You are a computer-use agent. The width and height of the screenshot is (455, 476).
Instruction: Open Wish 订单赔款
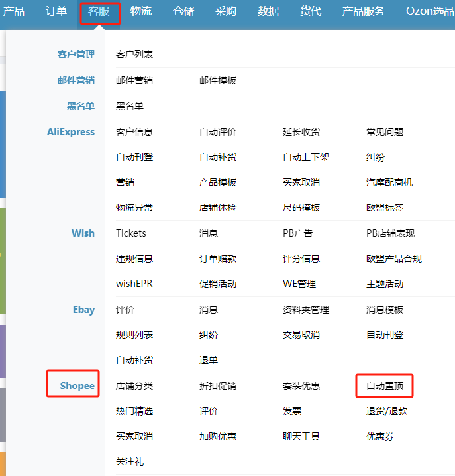coord(218,259)
